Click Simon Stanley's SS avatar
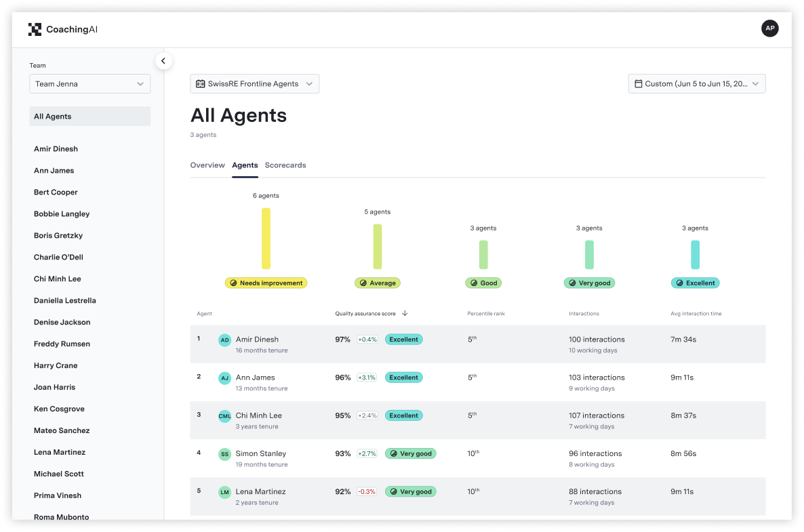The width and height of the screenshot is (804, 532). tap(224, 454)
